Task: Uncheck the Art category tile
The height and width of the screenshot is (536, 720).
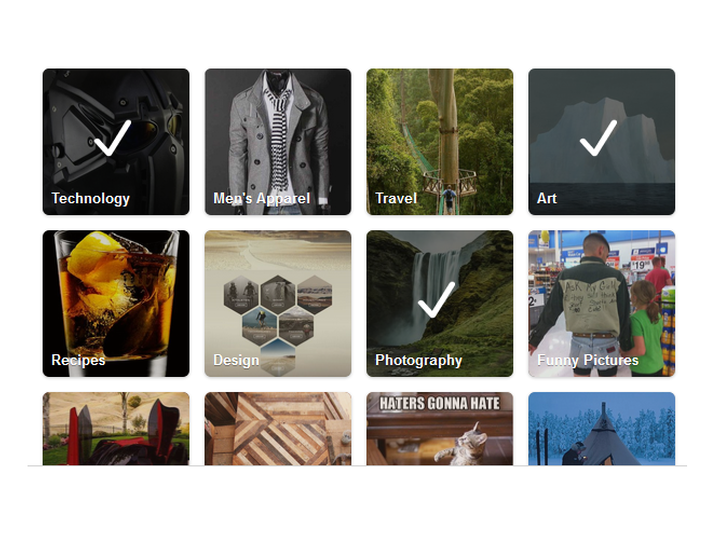Action: coord(602,141)
